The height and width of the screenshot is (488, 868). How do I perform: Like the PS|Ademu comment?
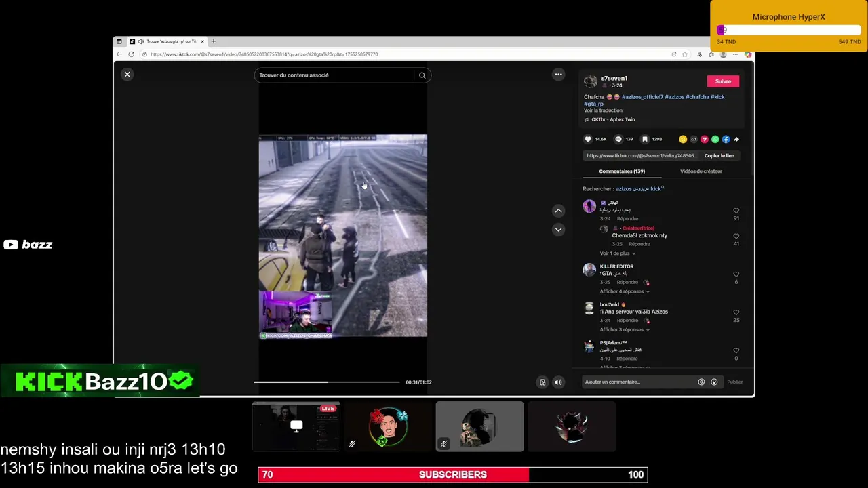pos(736,350)
